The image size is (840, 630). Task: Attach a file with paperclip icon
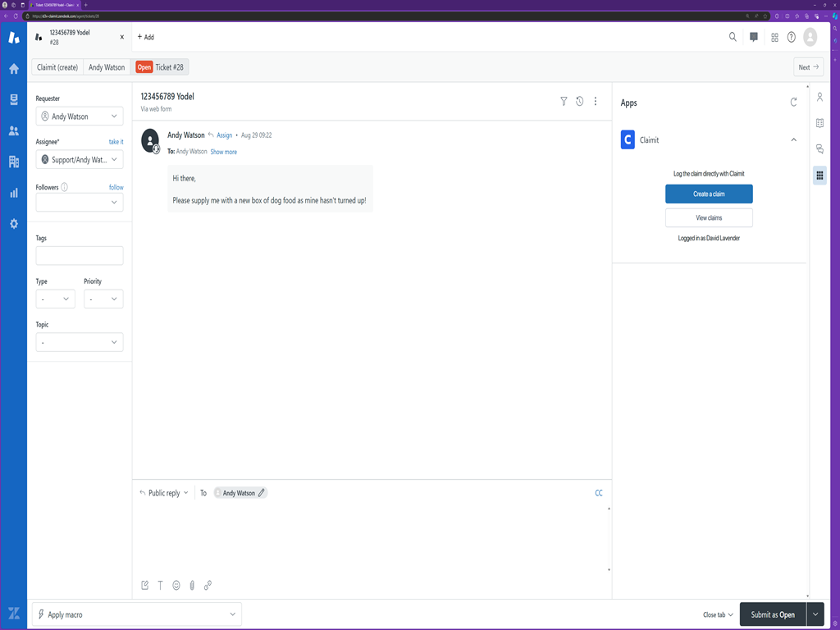pyautogui.click(x=192, y=586)
